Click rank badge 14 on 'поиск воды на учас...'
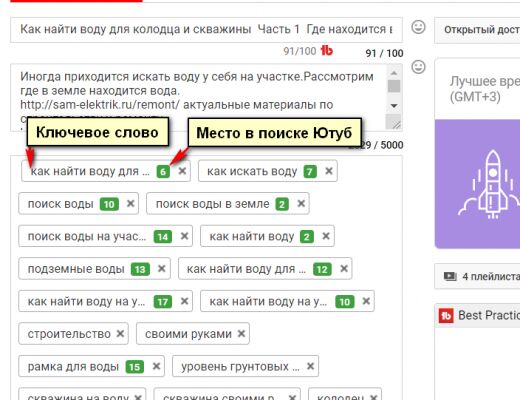Screen dimensions: 520x400 (163, 237)
